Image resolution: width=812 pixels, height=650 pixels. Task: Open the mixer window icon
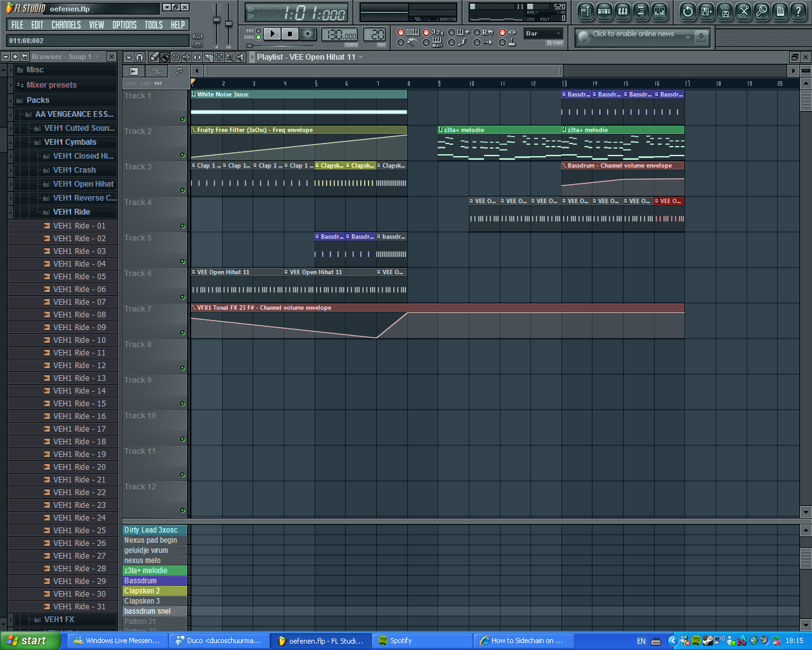coord(660,11)
